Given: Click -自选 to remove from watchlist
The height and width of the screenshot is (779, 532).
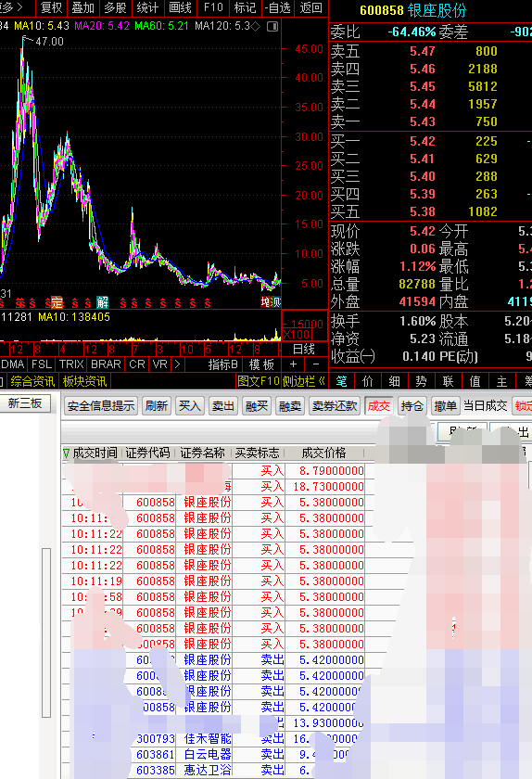Looking at the screenshot, I should click(x=278, y=8).
